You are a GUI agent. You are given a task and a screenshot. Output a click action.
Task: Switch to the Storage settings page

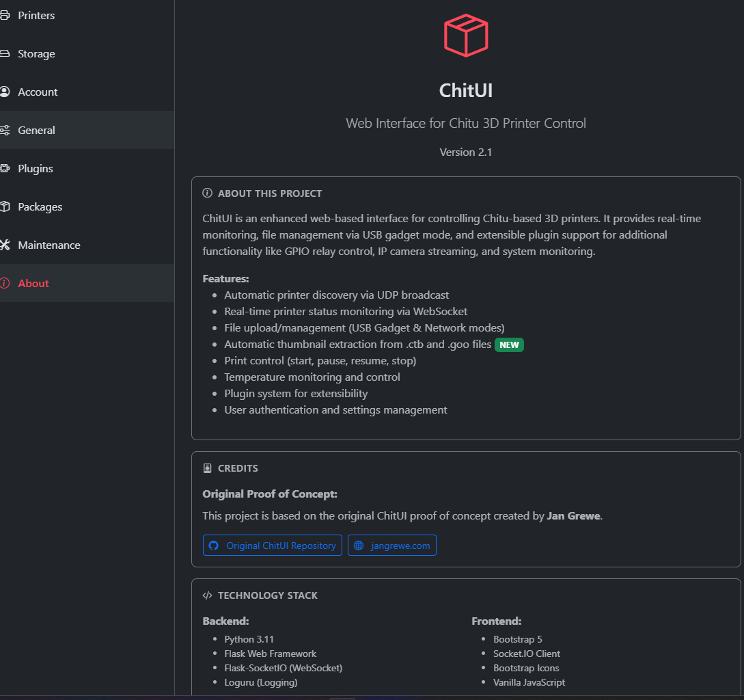tap(36, 53)
